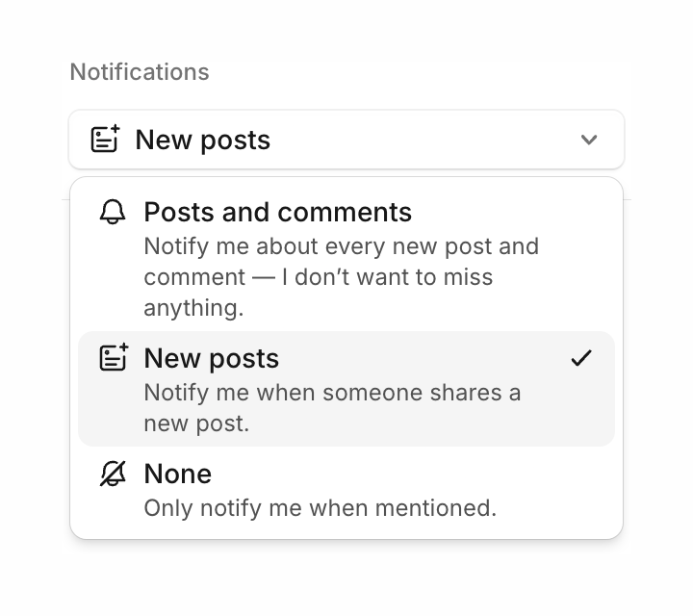
Task: Click the new-post icon in the dropdown field
Action: 105,140
